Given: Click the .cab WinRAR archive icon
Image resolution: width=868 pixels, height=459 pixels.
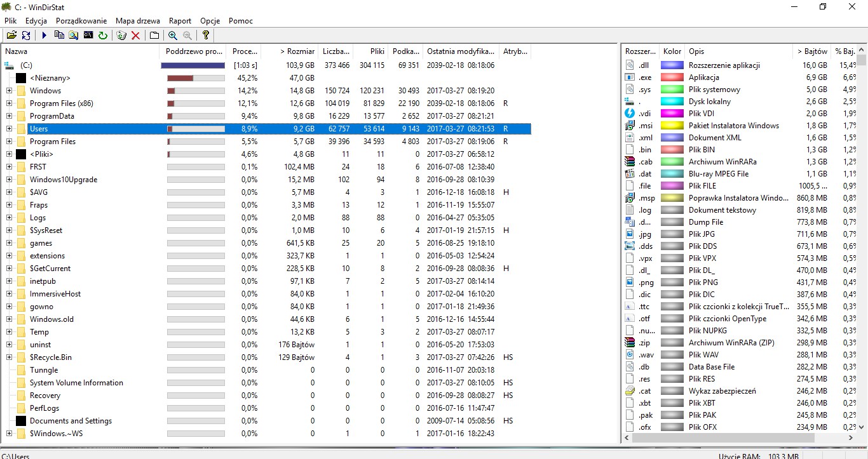Looking at the screenshot, I should click(630, 161).
